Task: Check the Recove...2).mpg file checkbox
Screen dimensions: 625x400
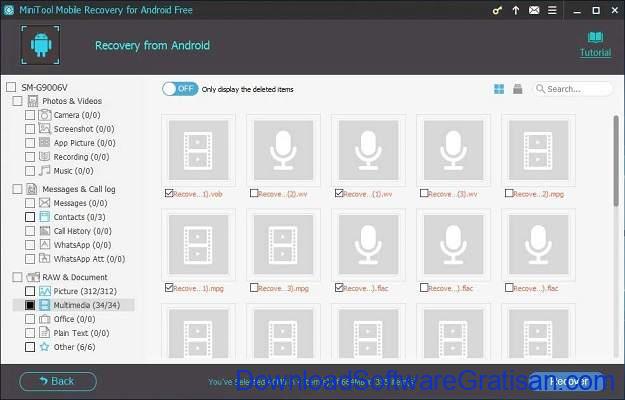Action: [x=509, y=193]
